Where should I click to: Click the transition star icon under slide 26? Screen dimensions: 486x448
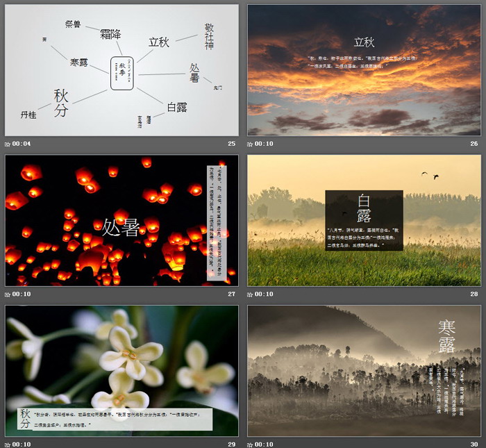tap(251, 144)
